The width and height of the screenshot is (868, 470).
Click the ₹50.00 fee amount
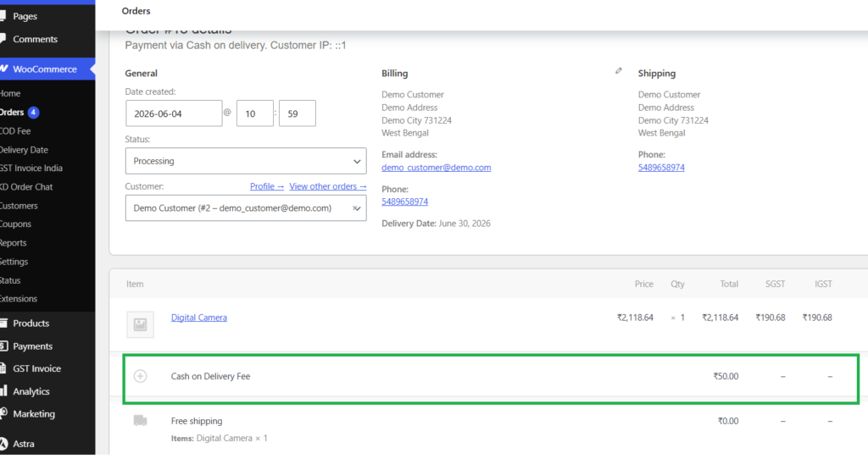(726, 376)
